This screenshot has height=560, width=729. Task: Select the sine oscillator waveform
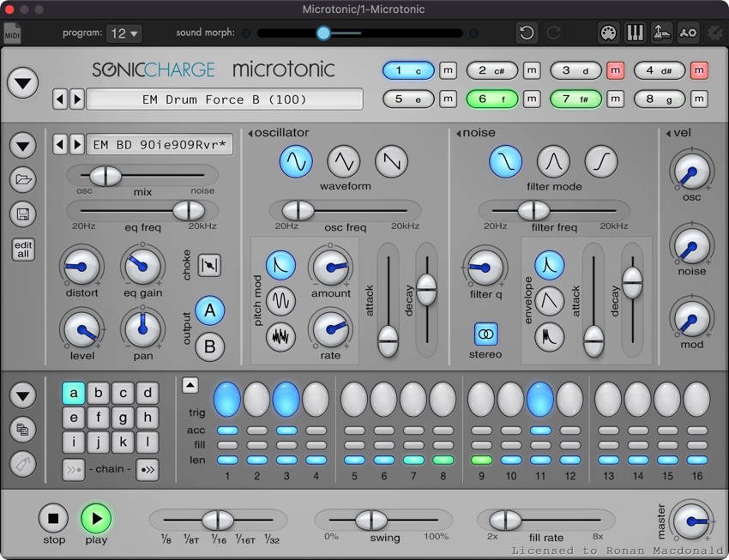[x=296, y=161]
